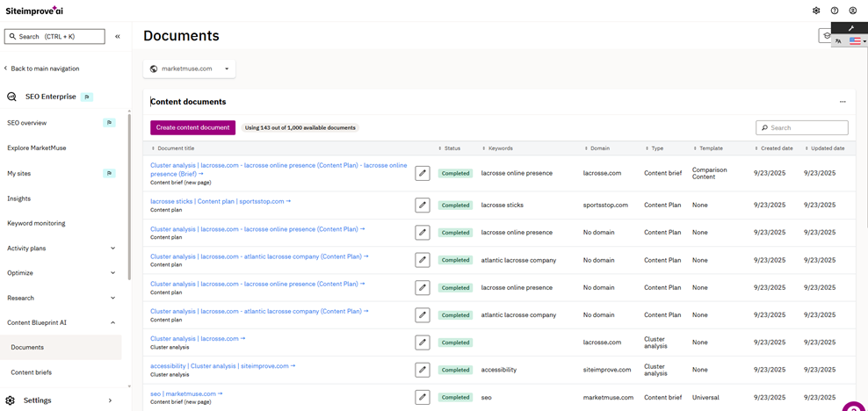Click the wrench tool icon
The height and width of the screenshot is (411, 868).
[x=850, y=28]
